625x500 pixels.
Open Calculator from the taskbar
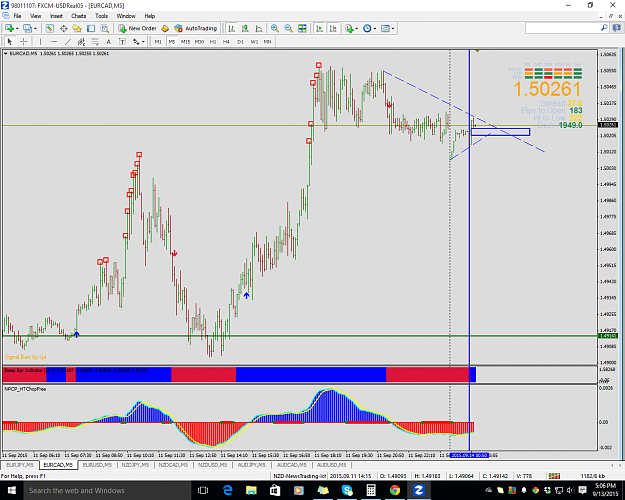point(371,490)
